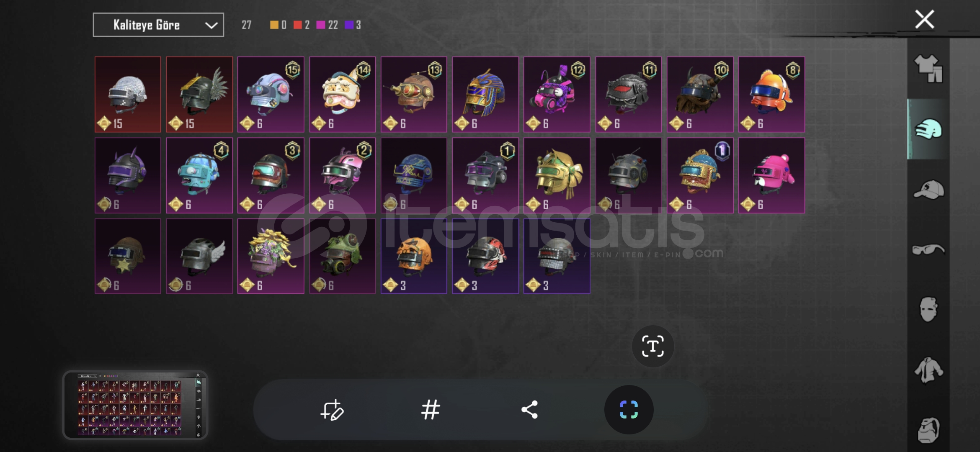
Task: Open the screenshot preview thumbnail
Action: click(135, 405)
